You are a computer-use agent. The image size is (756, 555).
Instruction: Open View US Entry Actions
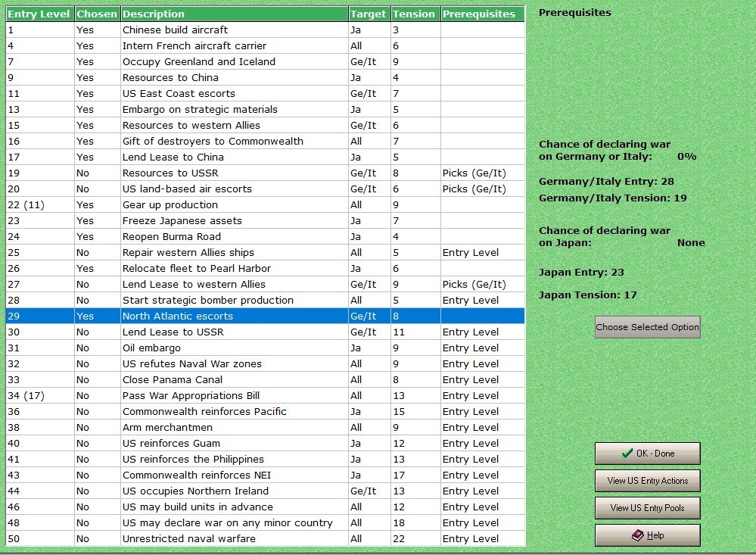[648, 481]
